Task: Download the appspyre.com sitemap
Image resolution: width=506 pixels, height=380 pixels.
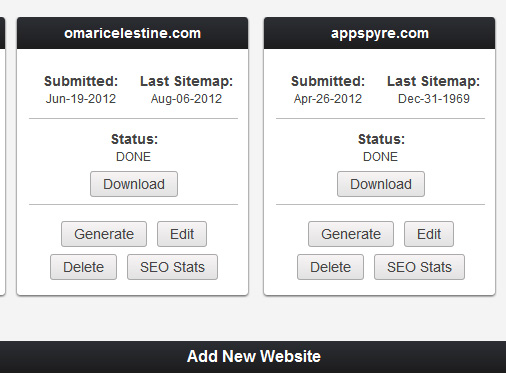Action: pyautogui.click(x=381, y=184)
